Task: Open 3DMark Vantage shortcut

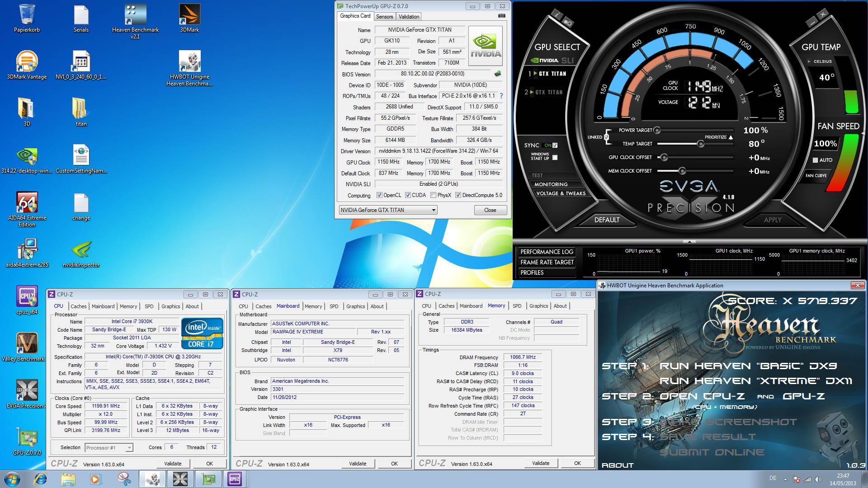Action: [x=27, y=65]
